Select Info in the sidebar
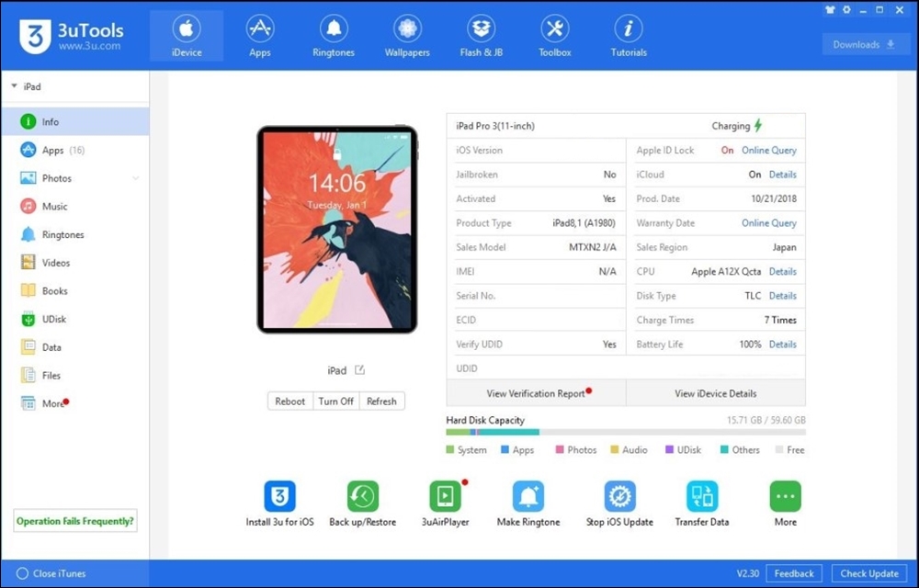The width and height of the screenshot is (919, 588). 75,122
